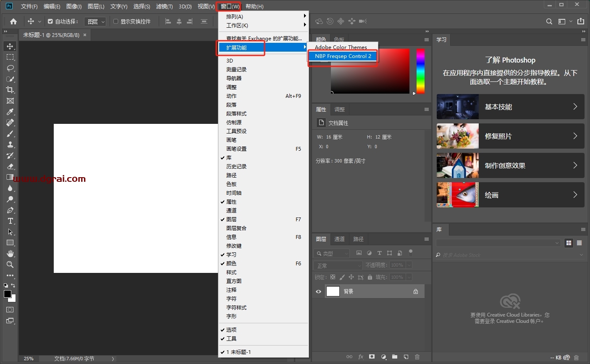
Task: Open the 类型 layer filter dropdown
Action: 332,253
